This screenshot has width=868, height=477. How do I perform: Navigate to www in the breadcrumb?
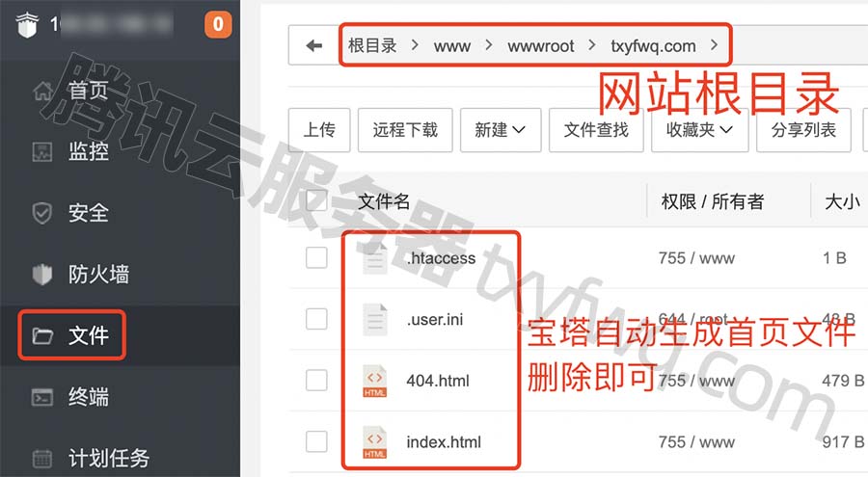(452, 46)
